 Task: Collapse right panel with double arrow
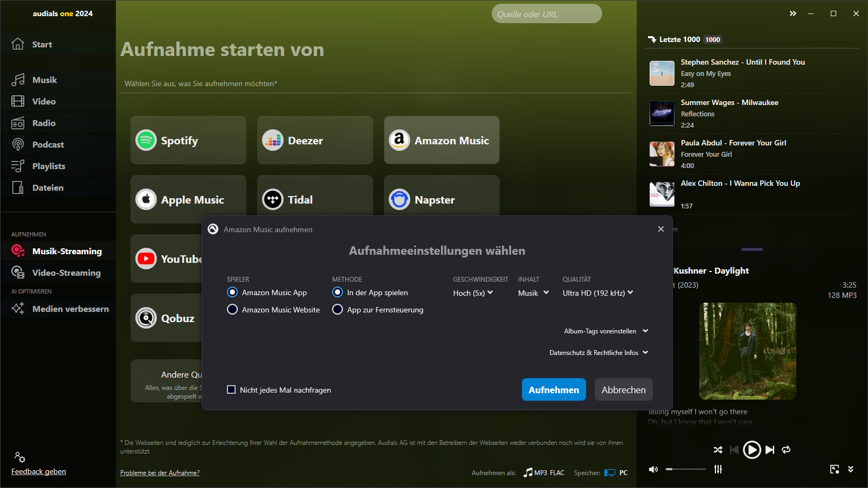793,13
